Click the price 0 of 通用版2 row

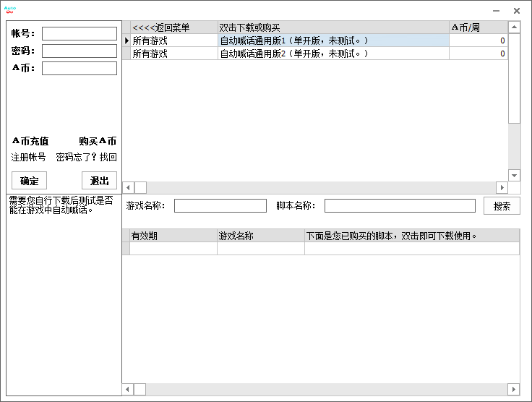tap(479, 54)
